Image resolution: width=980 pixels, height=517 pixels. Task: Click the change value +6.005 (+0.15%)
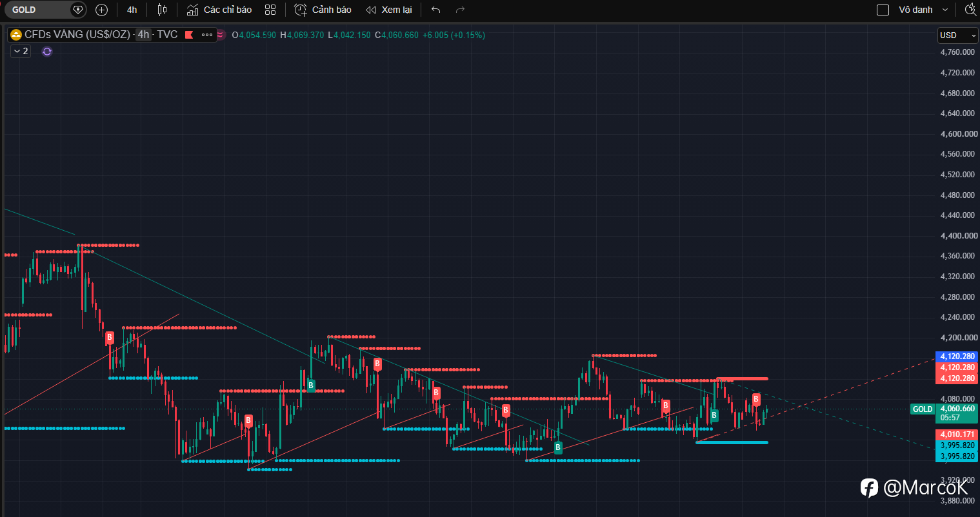[454, 35]
